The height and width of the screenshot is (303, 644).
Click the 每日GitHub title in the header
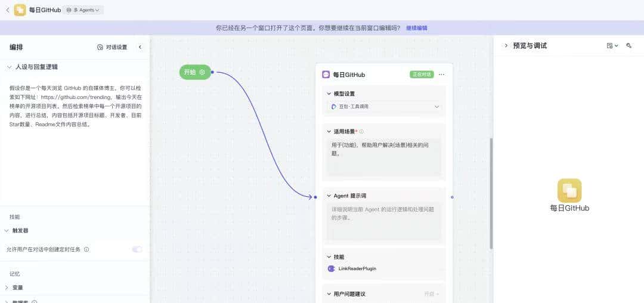(x=45, y=10)
